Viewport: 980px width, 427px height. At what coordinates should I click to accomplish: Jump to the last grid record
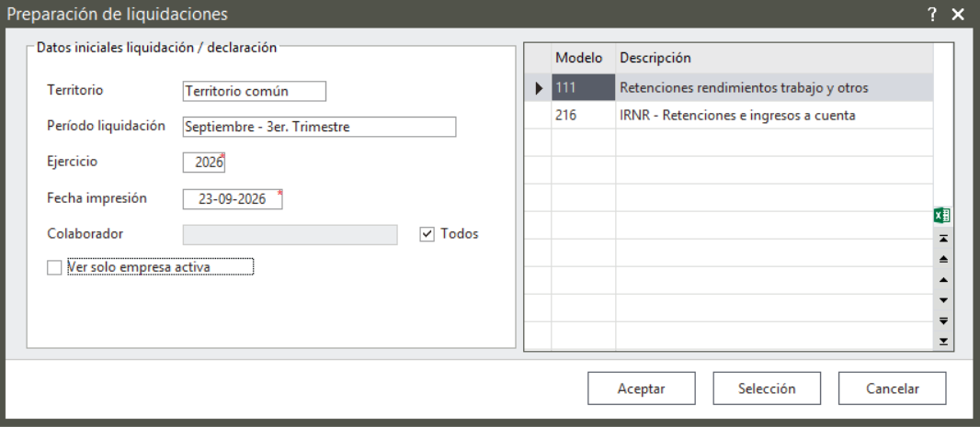(x=944, y=341)
